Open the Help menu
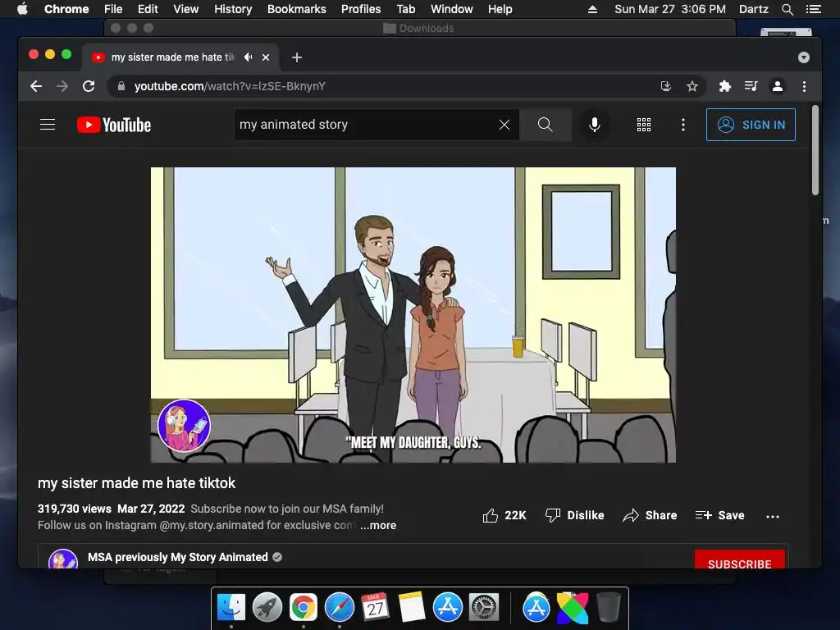Screen dimensions: 840x630 tap(500, 9)
